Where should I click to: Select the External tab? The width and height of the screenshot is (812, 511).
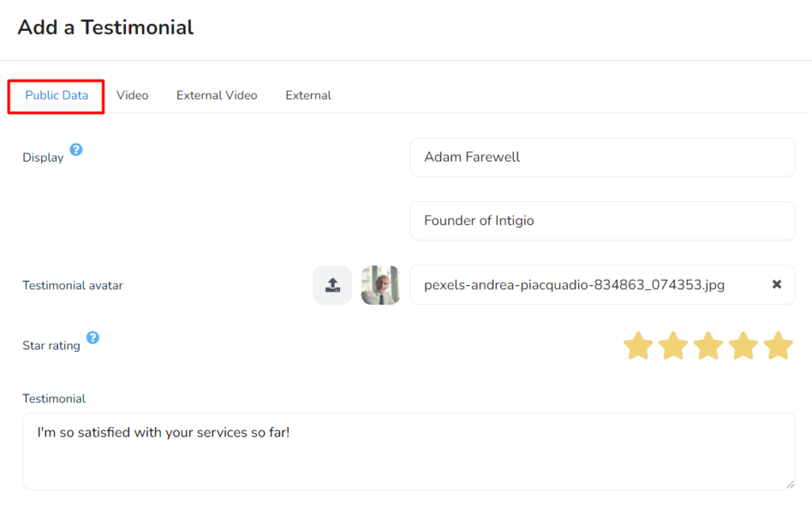(308, 96)
